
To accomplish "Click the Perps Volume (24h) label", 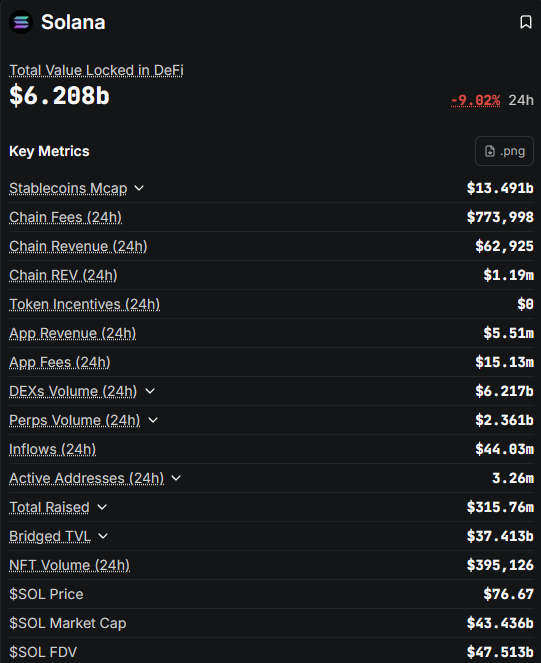I will pos(74,420).
